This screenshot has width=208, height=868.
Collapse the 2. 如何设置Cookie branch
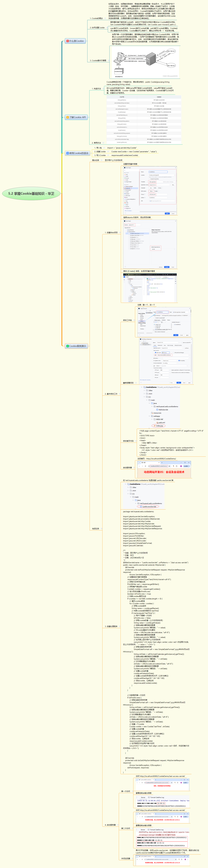click(107, 28)
